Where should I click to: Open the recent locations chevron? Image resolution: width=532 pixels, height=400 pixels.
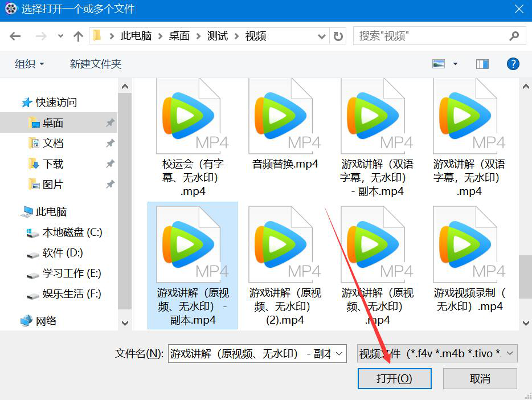[60, 36]
